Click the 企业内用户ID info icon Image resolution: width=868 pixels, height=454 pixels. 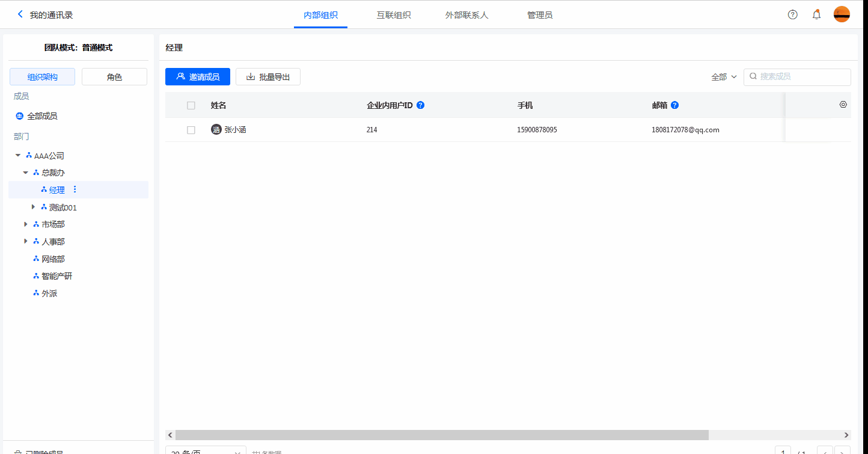point(420,105)
